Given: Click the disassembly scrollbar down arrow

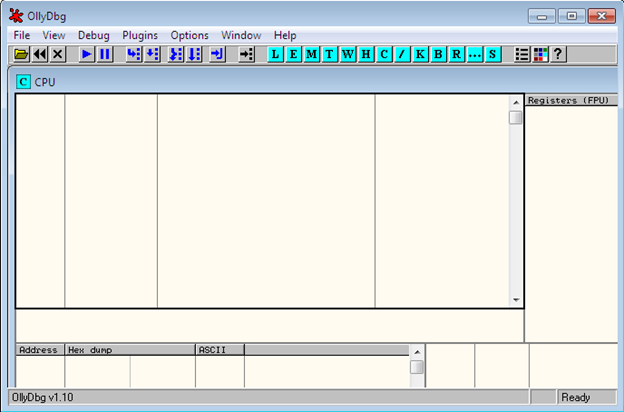Looking at the screenshot, I should tap(516, 300).
